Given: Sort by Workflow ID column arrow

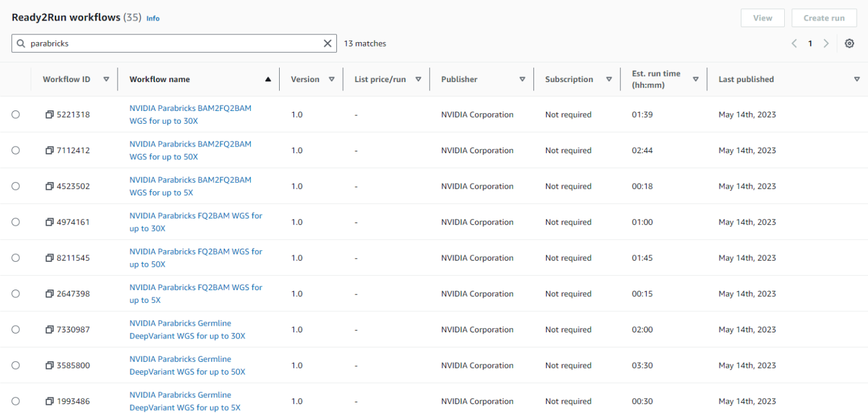Looking at the screenshot, I should pos(106,79).
